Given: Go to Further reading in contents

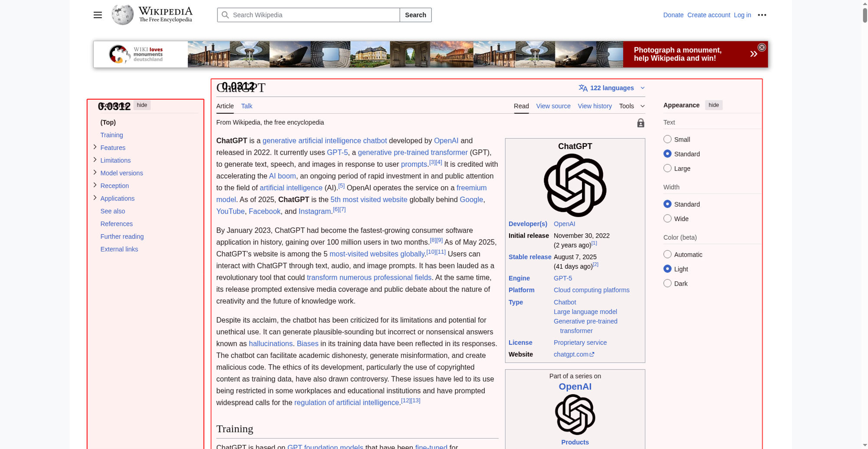Looking at the screenshot, I should click(122, 236).
